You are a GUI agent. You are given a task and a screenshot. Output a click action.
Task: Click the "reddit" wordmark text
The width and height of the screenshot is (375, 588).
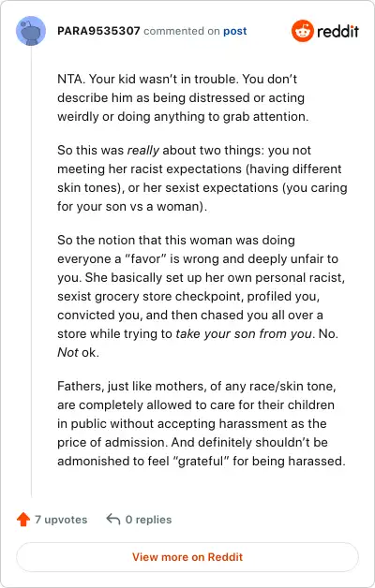[x=337, y=31]
